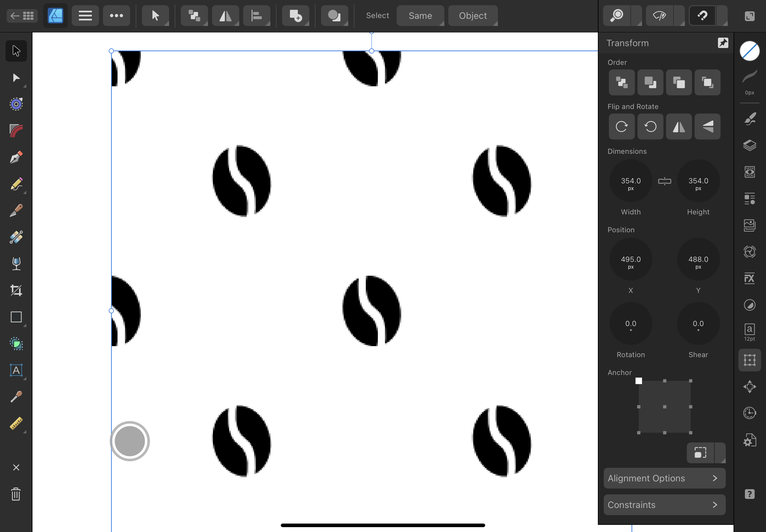Select the Rectangle shape tool
The width and height of the screenshot is (766, 532).
[16, 317]
